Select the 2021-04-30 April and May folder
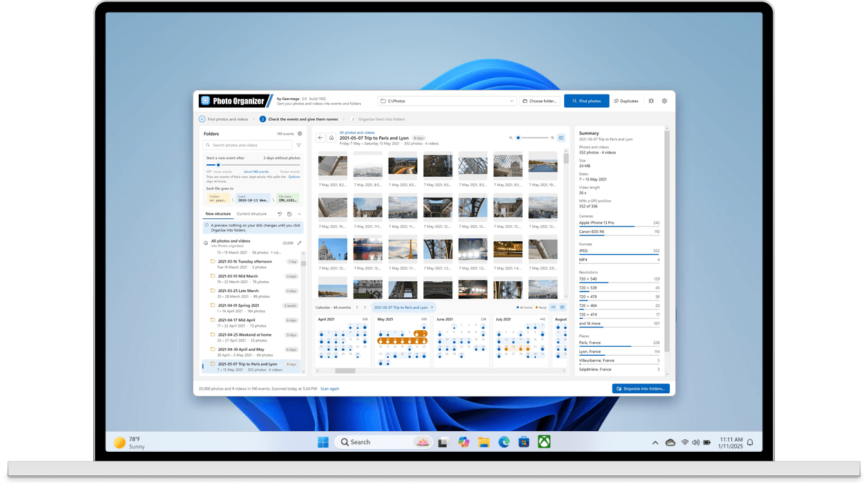This screenshot has width=868, height=485. coord(253,352)
